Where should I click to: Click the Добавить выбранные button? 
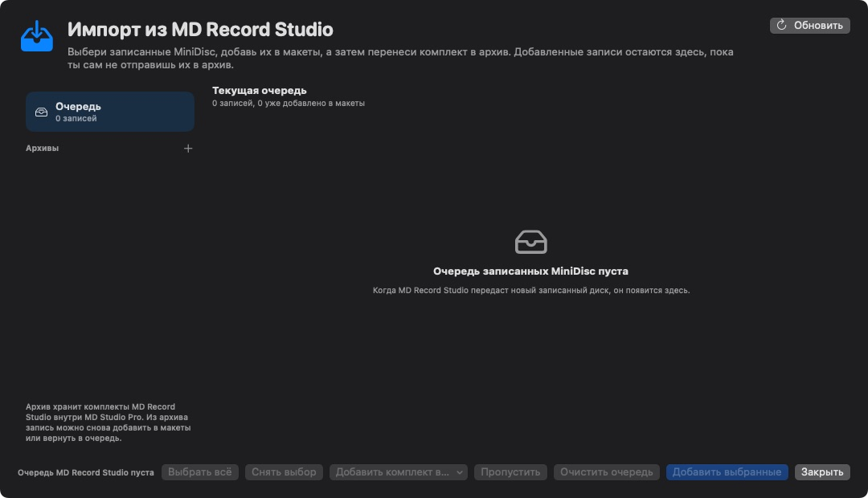click(x=727, y=472)
